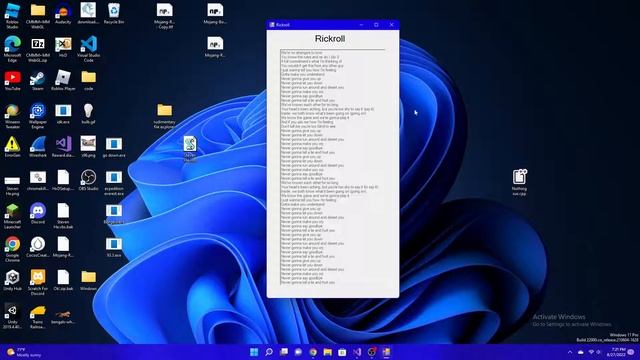Close the Rickroll window

click(x=391, y=24)
